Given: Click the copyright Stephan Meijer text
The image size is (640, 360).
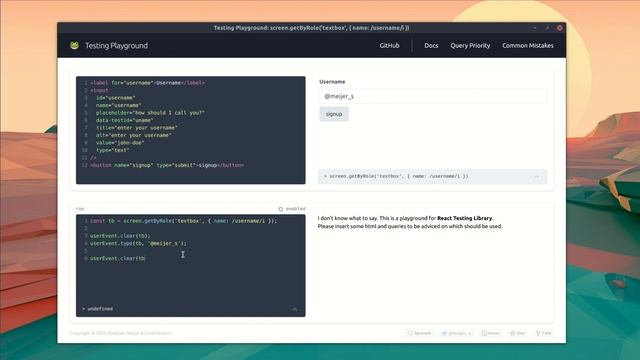Looking at the screenshot, I should tap(121, 333).
